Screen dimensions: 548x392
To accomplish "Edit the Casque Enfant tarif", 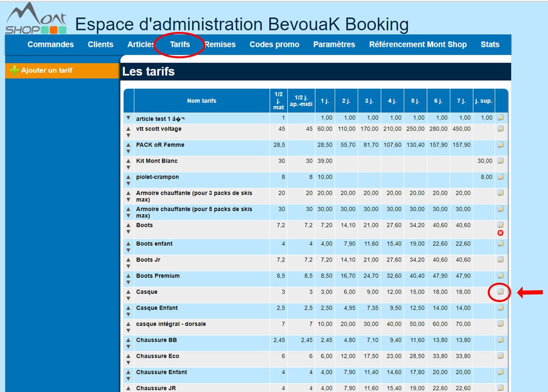I will click(501, 308).
